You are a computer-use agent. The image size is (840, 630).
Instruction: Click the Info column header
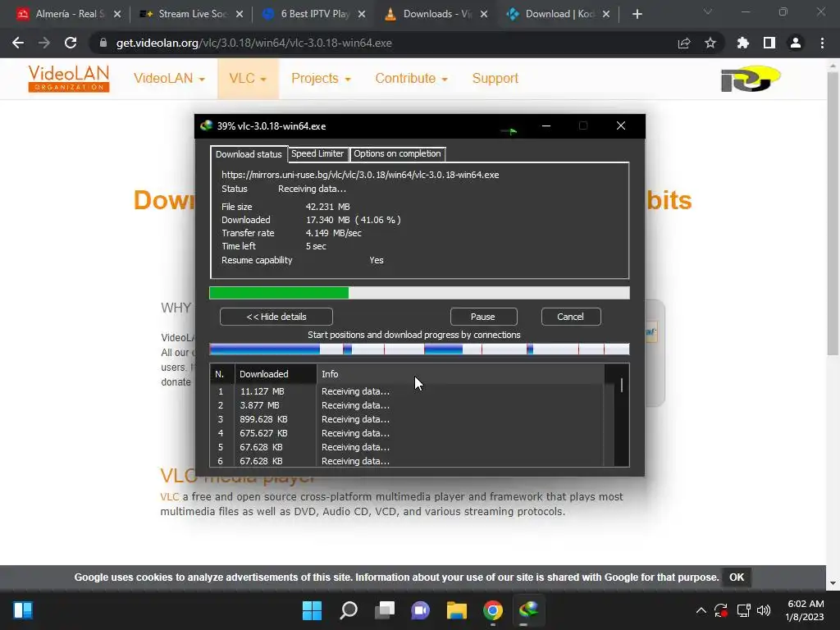tap(461, 374)
